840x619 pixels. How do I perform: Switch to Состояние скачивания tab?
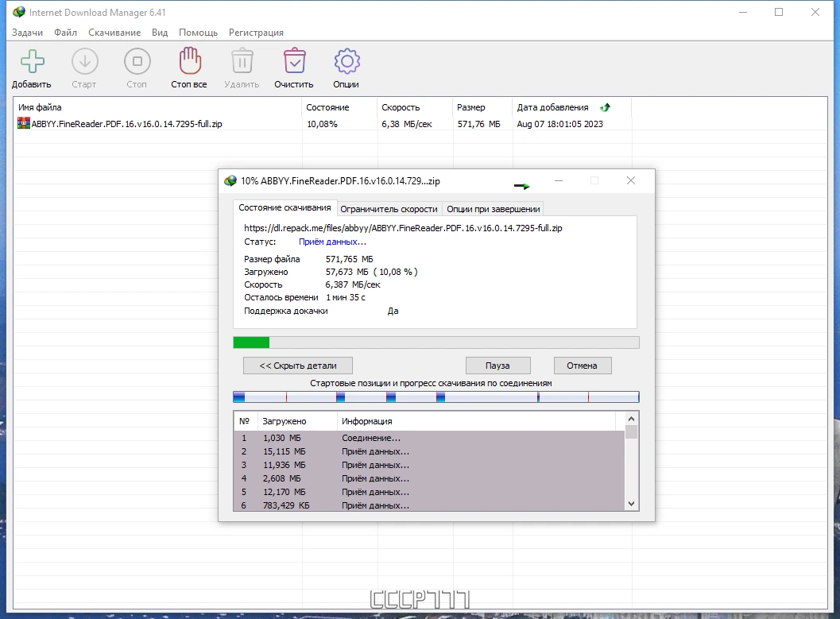[x=285, y=207]
